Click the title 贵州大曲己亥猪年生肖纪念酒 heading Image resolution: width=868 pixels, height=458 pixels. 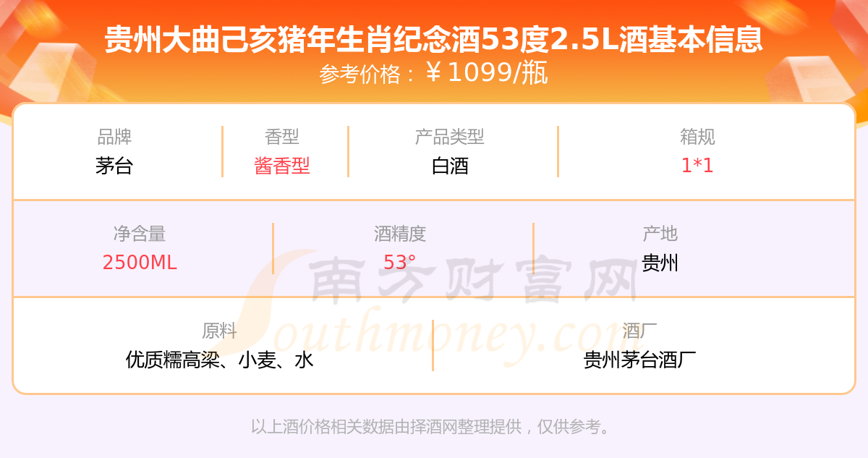tap(434, 39)
